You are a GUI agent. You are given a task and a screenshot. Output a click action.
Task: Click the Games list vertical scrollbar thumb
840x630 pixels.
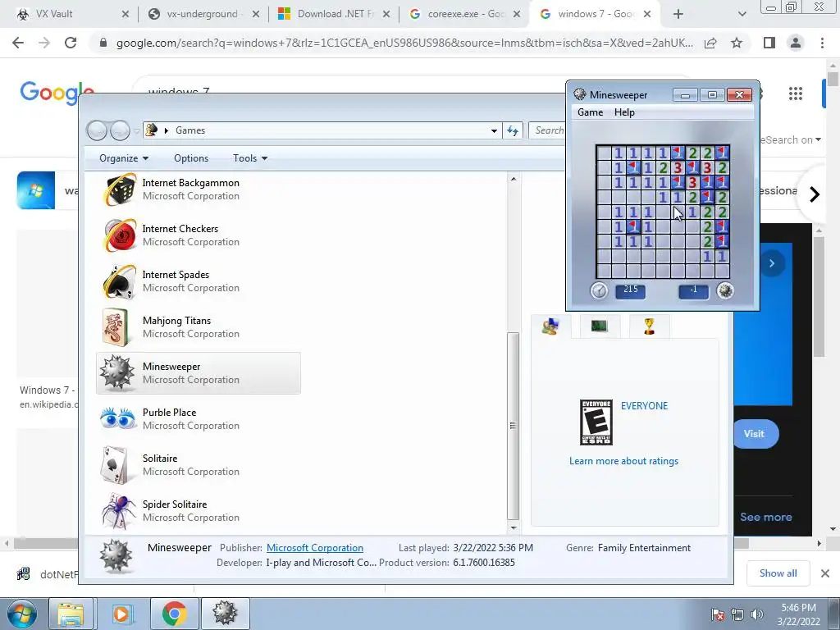click(x=513, y=426)
